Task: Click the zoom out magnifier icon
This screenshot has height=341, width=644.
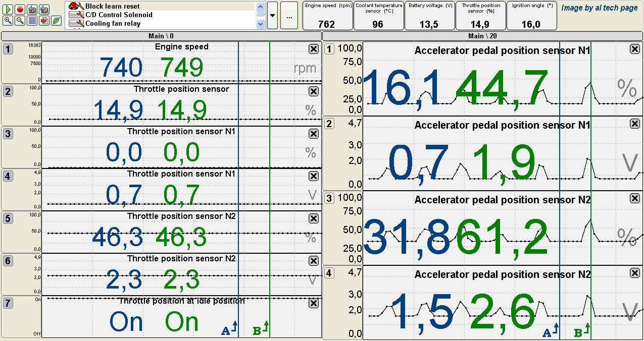Action: (x=20, y=21)
